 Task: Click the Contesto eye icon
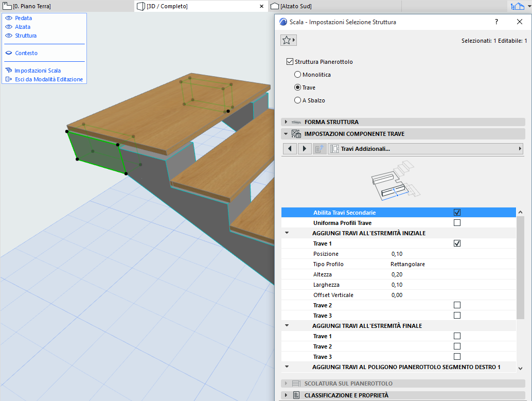(8, 53)
